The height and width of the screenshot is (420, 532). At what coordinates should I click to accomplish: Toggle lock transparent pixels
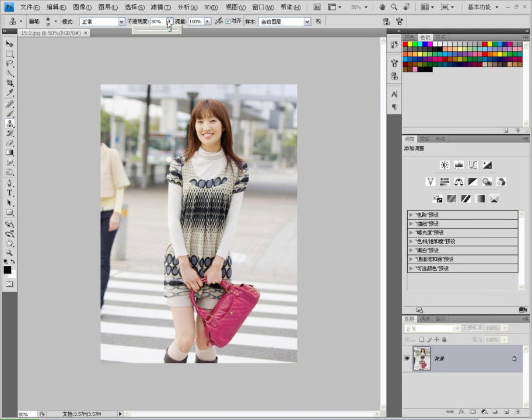421,339
